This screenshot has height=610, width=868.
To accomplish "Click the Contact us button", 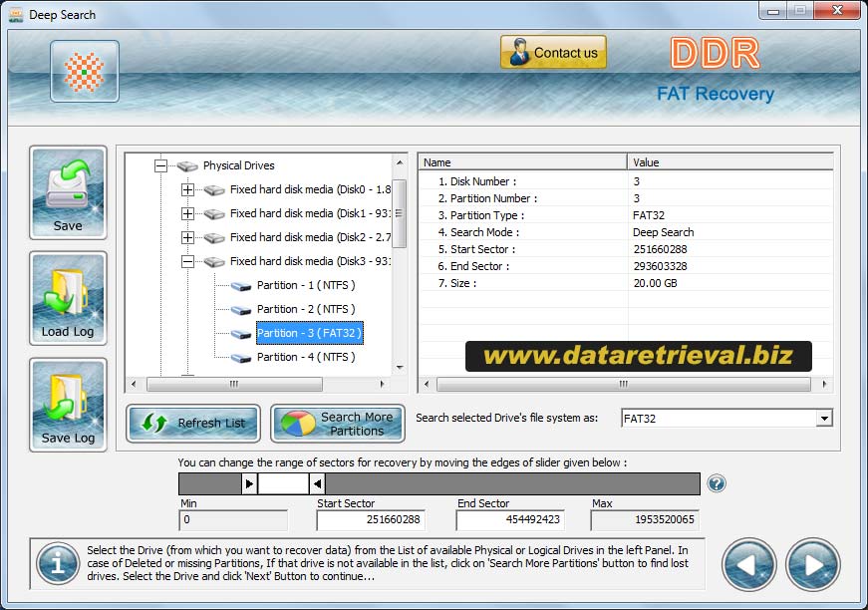I will (553, 53).
